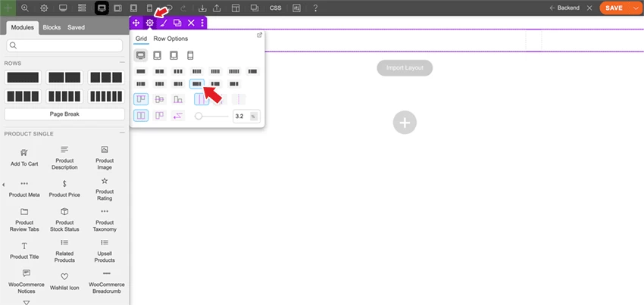
Task: Select the Product Image module
Action: (105, 157)
